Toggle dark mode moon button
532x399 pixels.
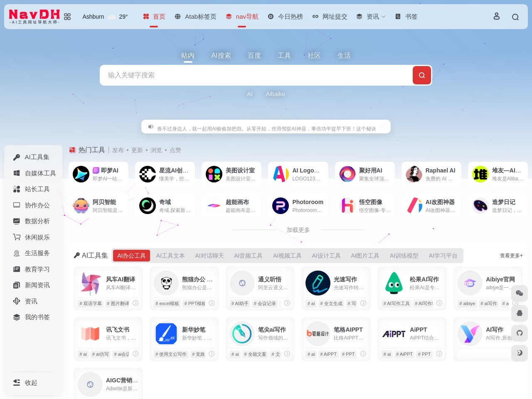[x=520, y=353]
